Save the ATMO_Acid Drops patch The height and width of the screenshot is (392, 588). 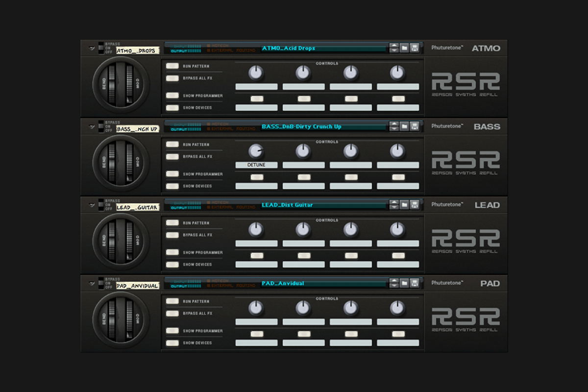(415, 48)
